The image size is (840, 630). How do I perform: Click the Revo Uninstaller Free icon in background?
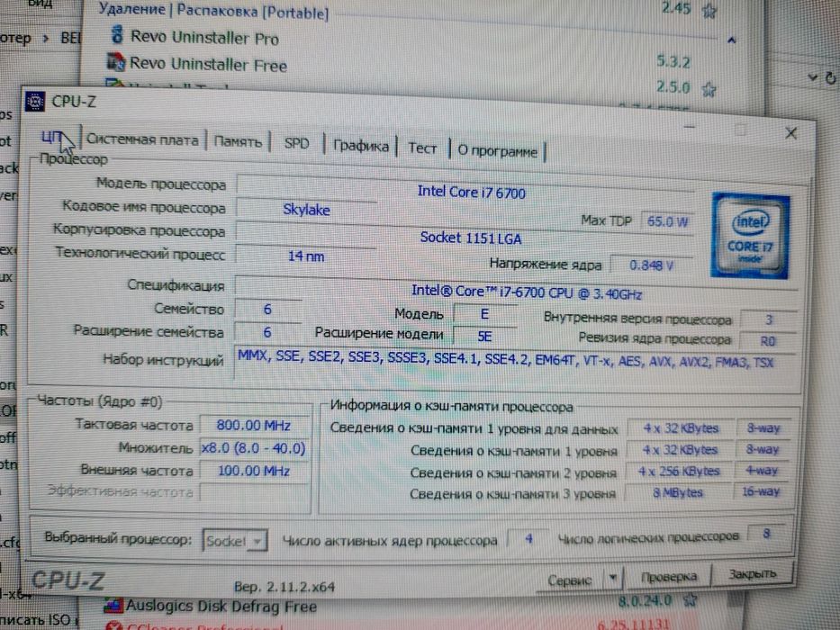tap(116, 61)
